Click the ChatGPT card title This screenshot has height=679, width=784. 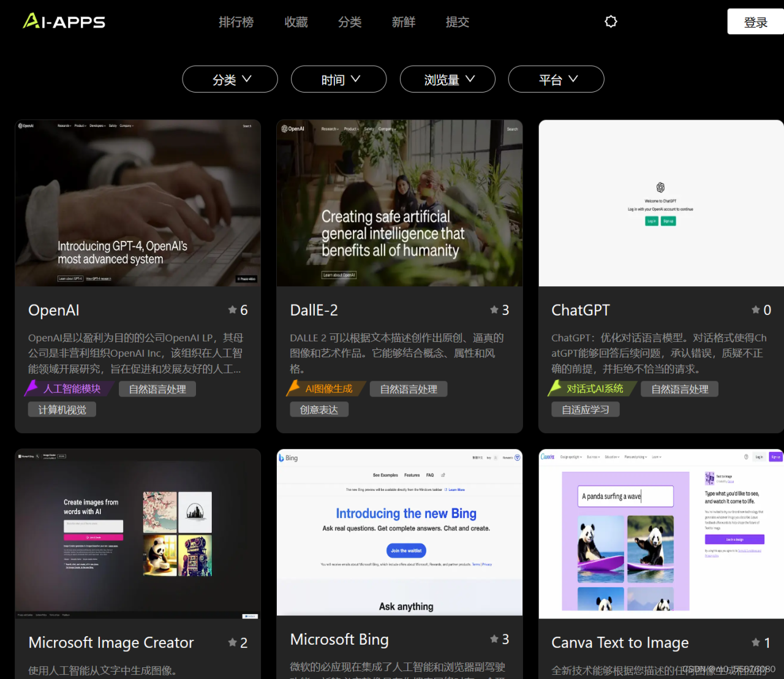point(581,310)
